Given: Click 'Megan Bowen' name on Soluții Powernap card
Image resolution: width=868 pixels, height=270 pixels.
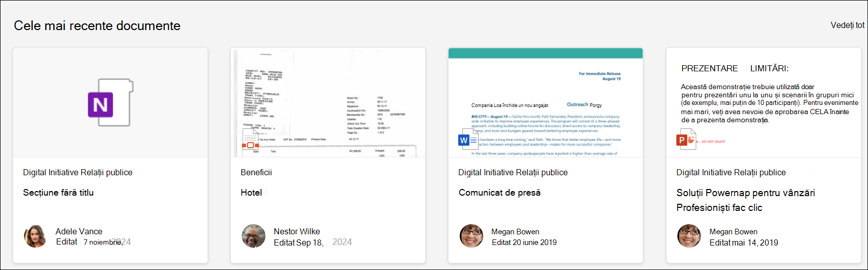Looking at the screenshot, I should pyautogui.click(x=733, y=231).
